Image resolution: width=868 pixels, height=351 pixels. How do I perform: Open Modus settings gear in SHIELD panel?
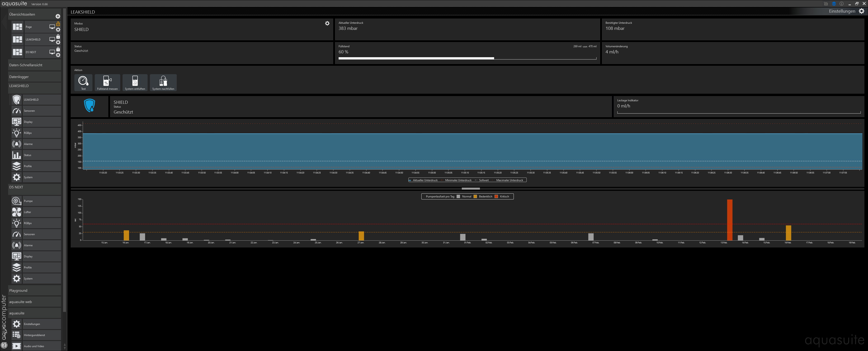[x=327, y=23]
